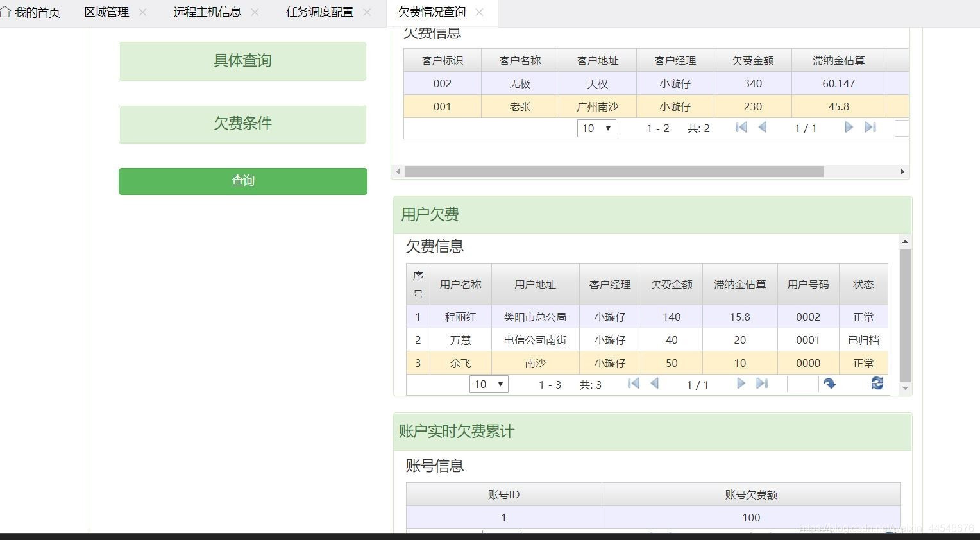Screen dimensions: 980x540
Task: Expand the 具体查询 panel
Action: 242,61
